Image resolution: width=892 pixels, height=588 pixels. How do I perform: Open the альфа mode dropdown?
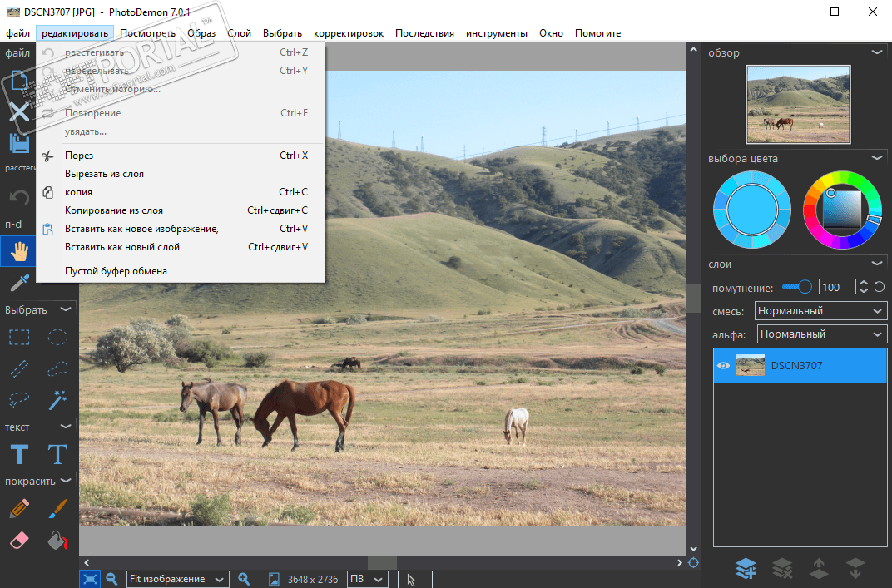821,334
